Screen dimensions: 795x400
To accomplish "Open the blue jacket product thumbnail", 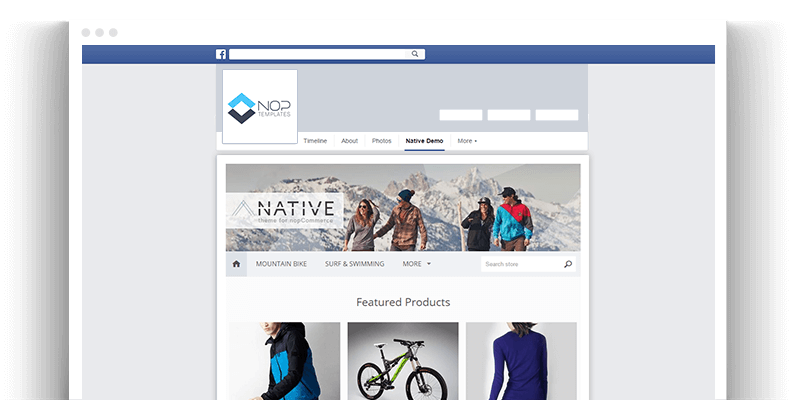I will click(284, 361).
